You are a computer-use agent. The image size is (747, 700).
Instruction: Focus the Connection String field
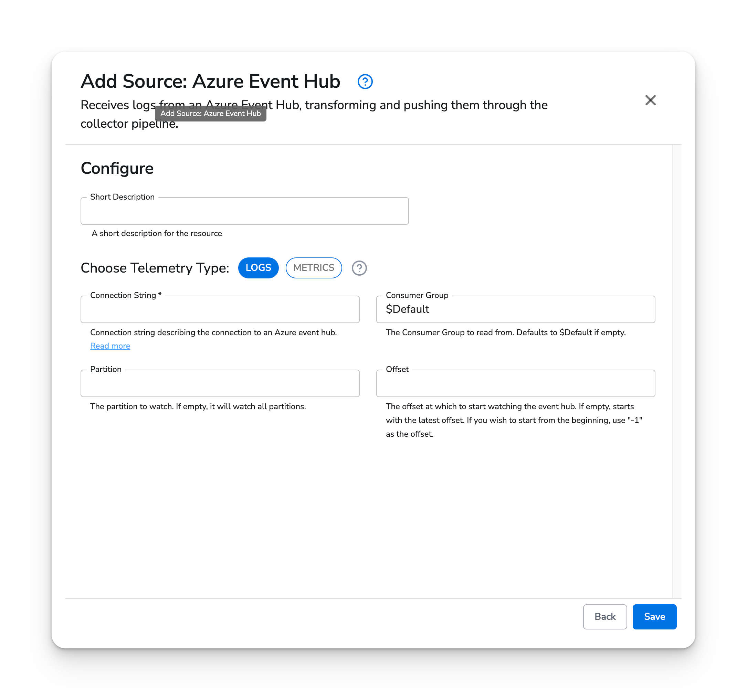click(220, 309)
